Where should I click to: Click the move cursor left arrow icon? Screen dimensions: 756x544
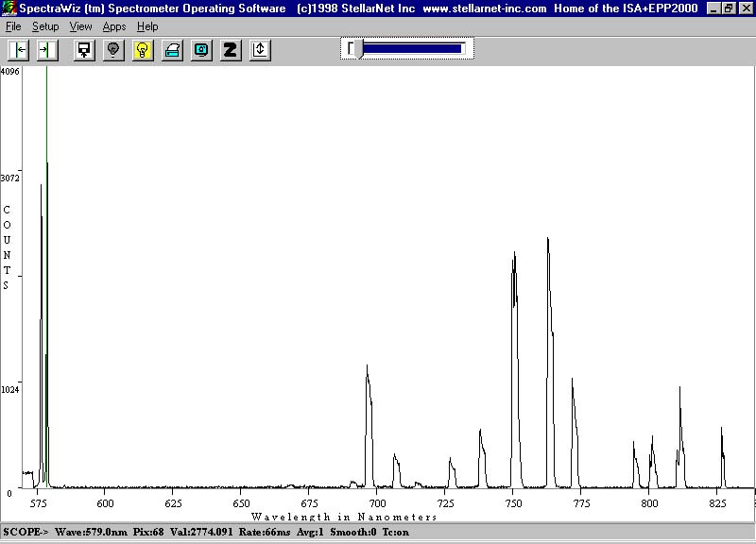[x=19, y=50]
